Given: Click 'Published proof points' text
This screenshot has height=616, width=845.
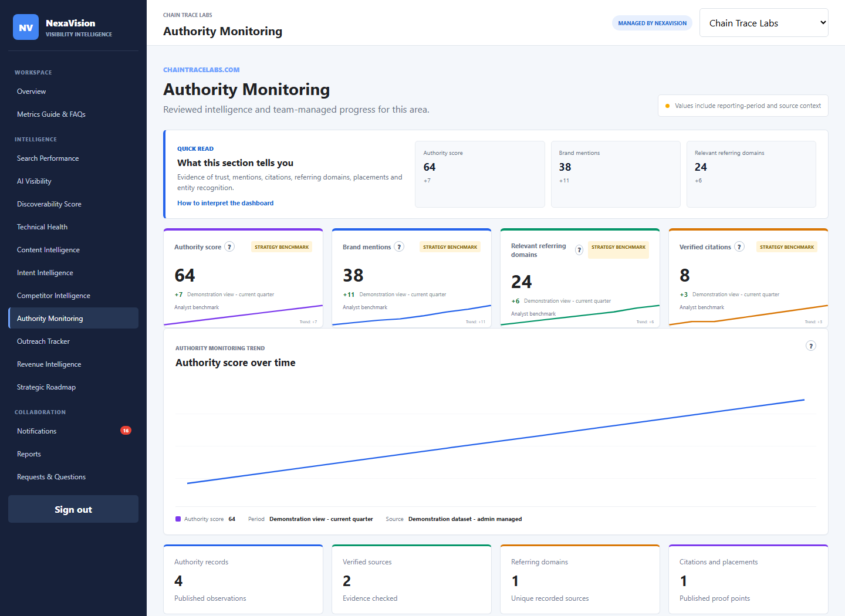Looking at the screenshot, I should (x=715, y=598).
